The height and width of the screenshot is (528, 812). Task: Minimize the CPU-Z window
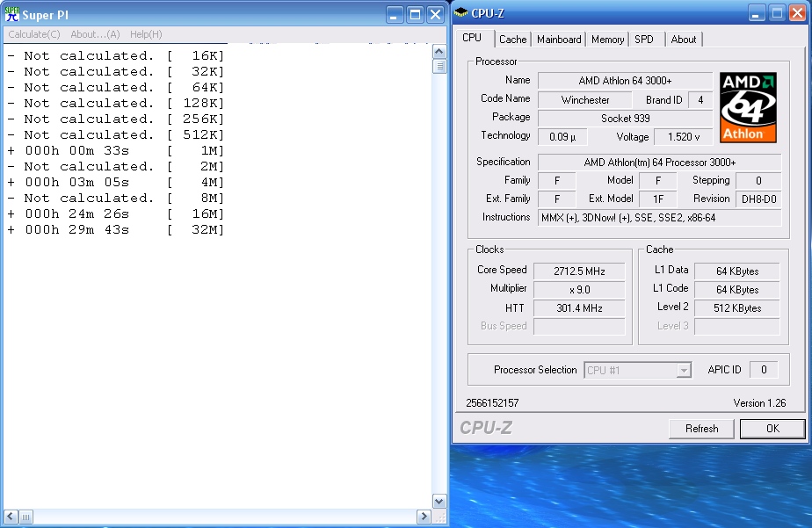(757, 13)
